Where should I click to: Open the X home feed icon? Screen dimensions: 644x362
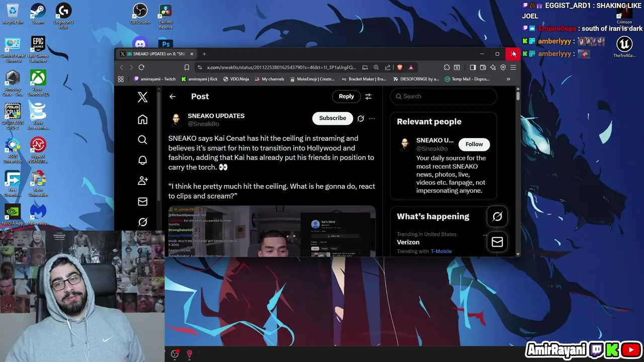coord(142,119)
